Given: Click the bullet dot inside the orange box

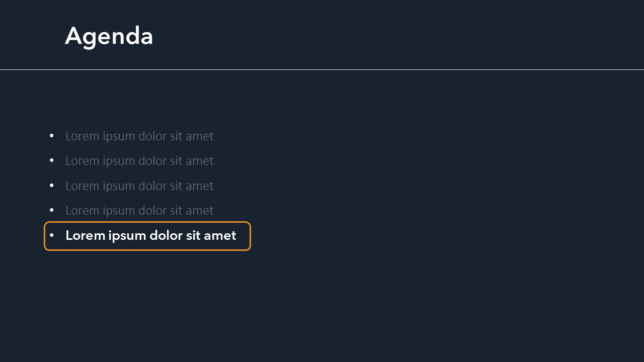Looking at the screenshot, I should [x=51, y=235].
